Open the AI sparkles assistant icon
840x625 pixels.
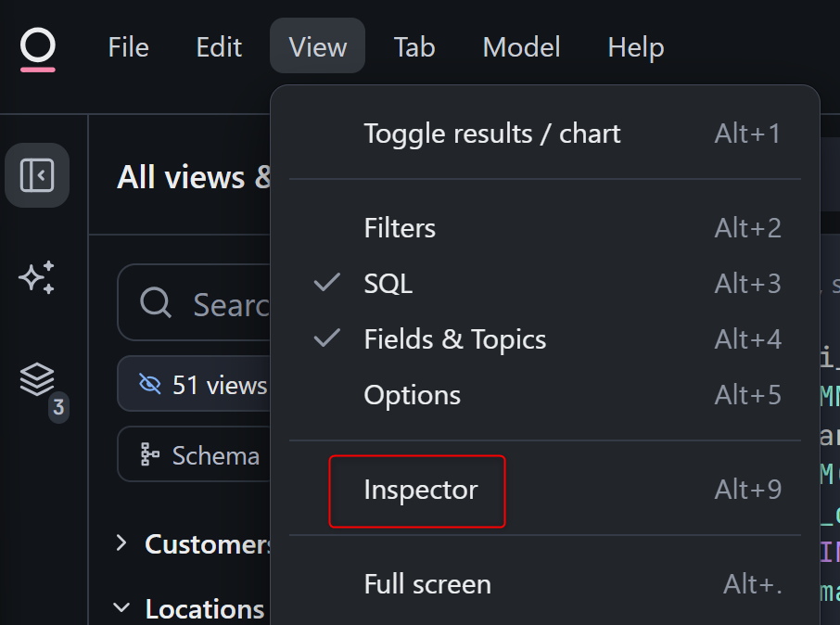pos(37,277)
